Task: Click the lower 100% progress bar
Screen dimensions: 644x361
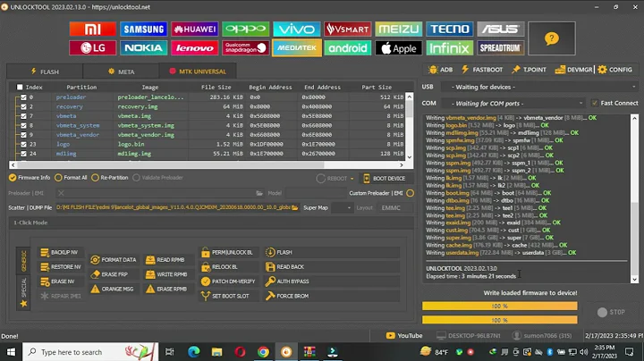Action: click(500, 320)
